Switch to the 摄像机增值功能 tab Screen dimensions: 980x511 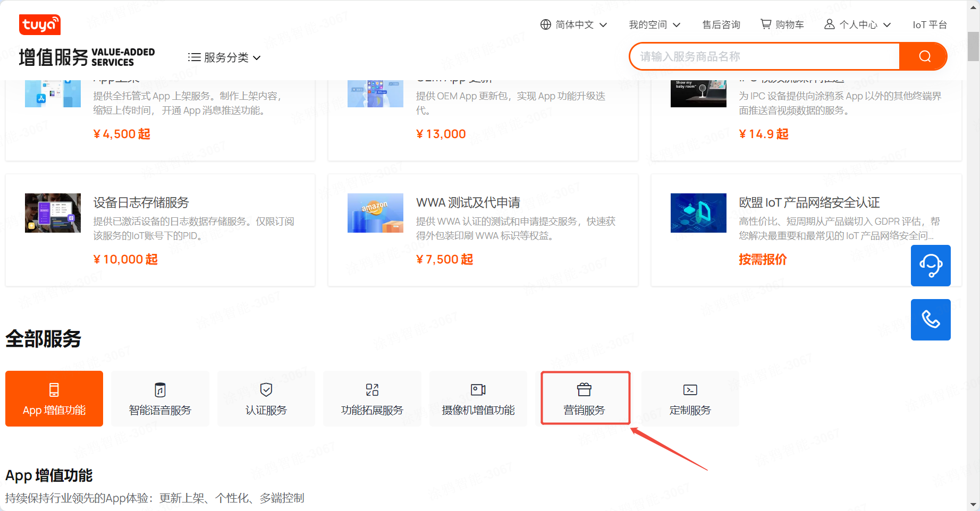[x=478, y=398]
